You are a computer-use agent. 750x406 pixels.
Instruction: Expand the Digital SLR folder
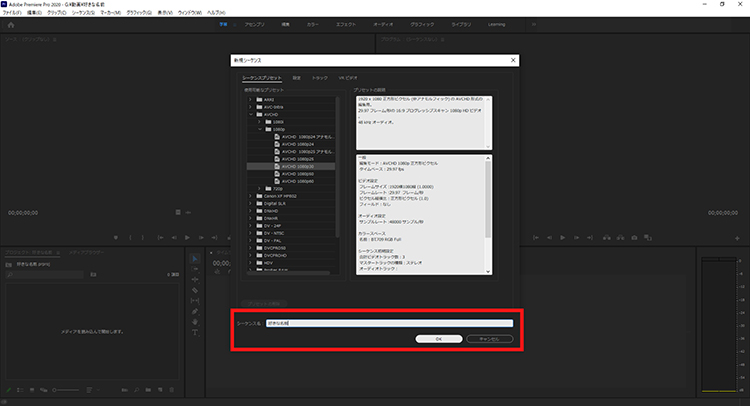(x=250, y=204)
